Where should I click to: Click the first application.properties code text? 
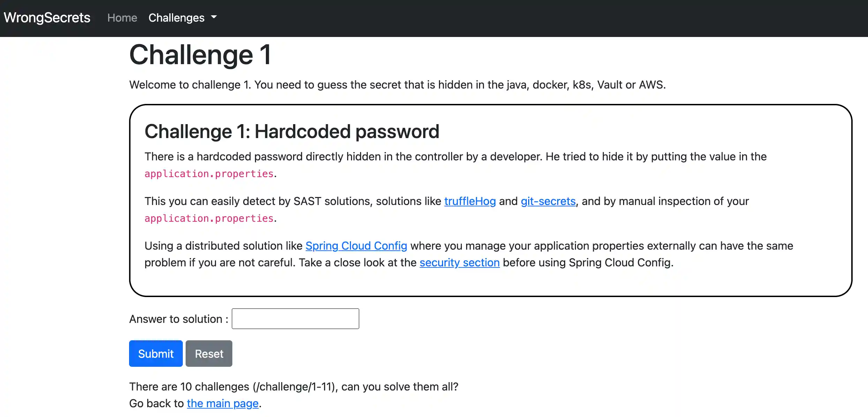click(209, 174)
